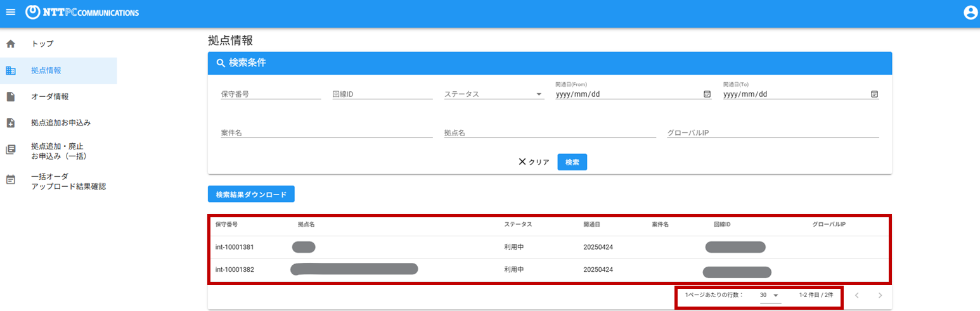Focus the 拠点名 input field
The image size is (980, 311).
coord(550,133)
